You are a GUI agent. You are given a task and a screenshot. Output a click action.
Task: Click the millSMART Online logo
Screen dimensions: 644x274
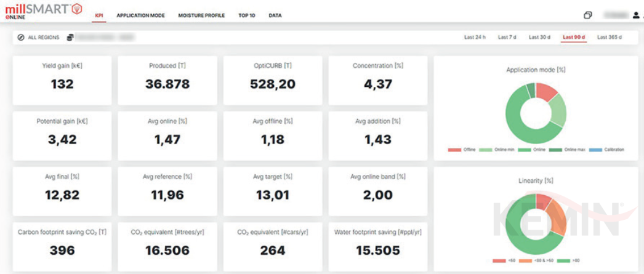click(x=43, y=11)
